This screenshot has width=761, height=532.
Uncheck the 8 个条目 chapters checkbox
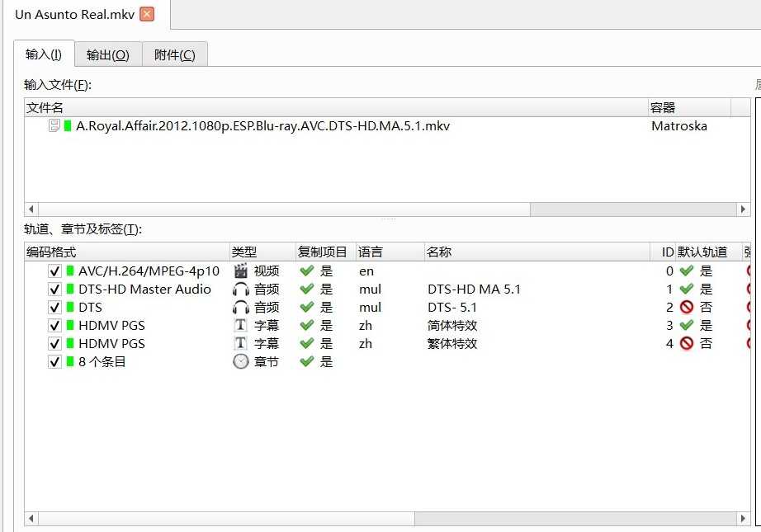54,362
